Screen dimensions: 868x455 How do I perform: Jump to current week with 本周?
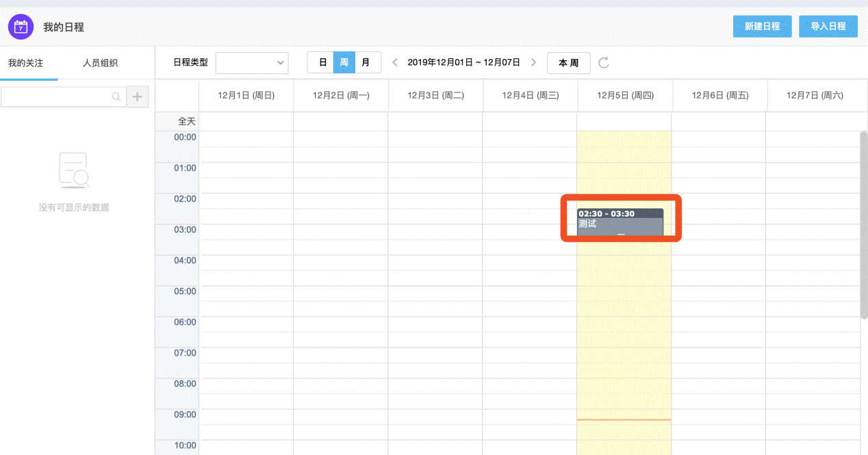(x=568, y=63)
